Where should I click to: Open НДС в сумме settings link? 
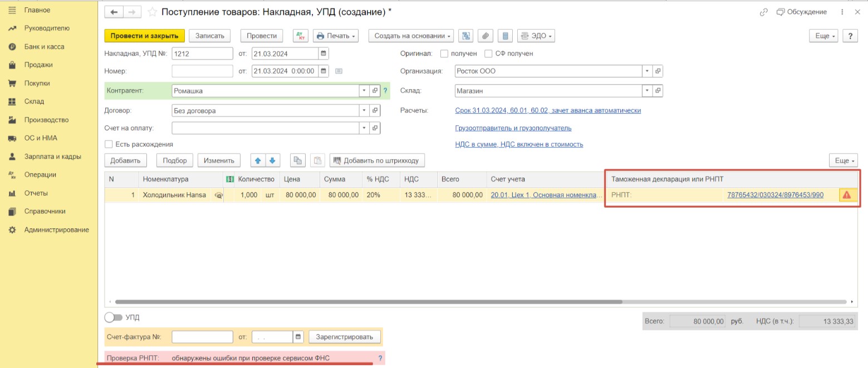(519, 144)
